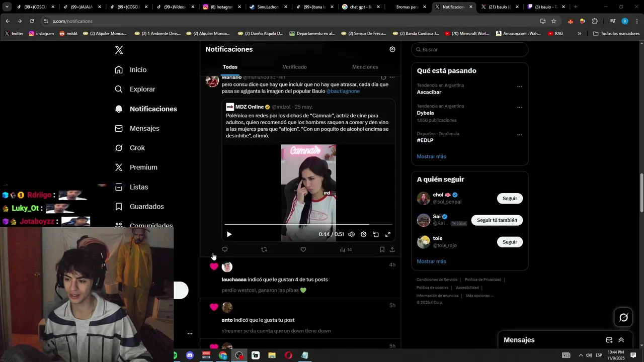Open Política de Privacidad link
The height and width of the screenshot is (362, 644).
(483, 280)
